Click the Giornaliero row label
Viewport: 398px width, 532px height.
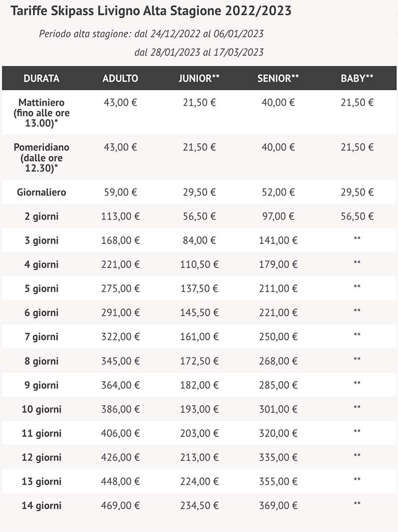pos(42,192)
